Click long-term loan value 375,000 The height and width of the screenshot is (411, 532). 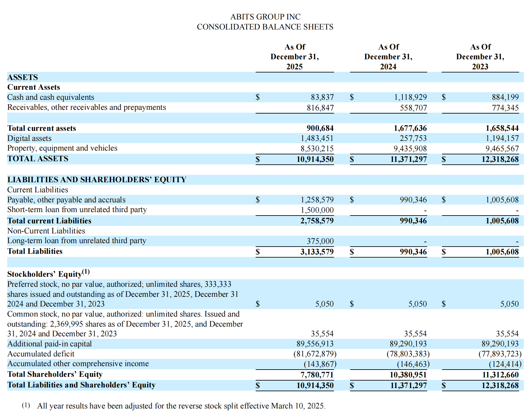[x=320, y=241]
